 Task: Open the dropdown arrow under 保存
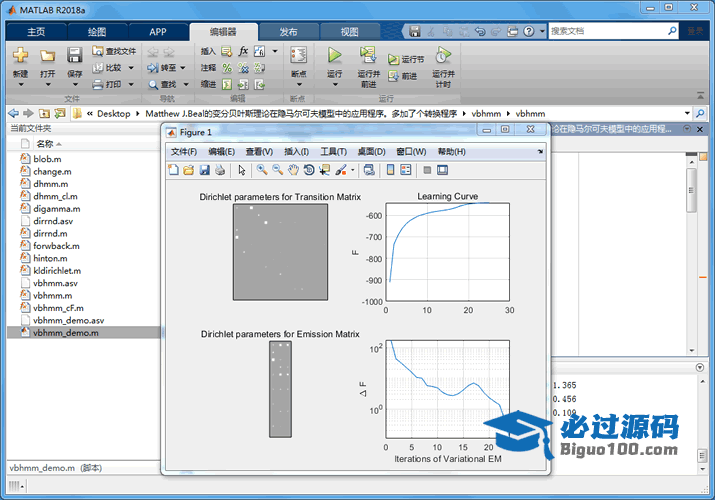click(75, 85)
